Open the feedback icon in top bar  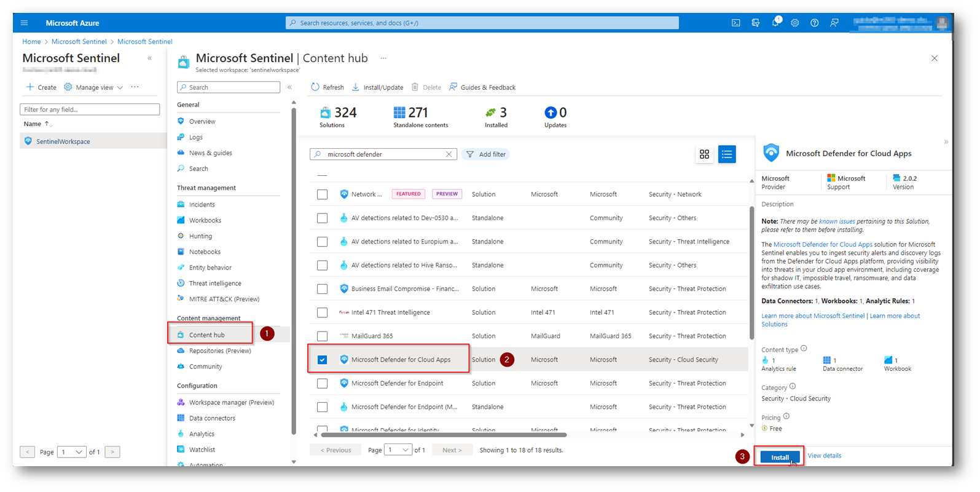point(834,23)
